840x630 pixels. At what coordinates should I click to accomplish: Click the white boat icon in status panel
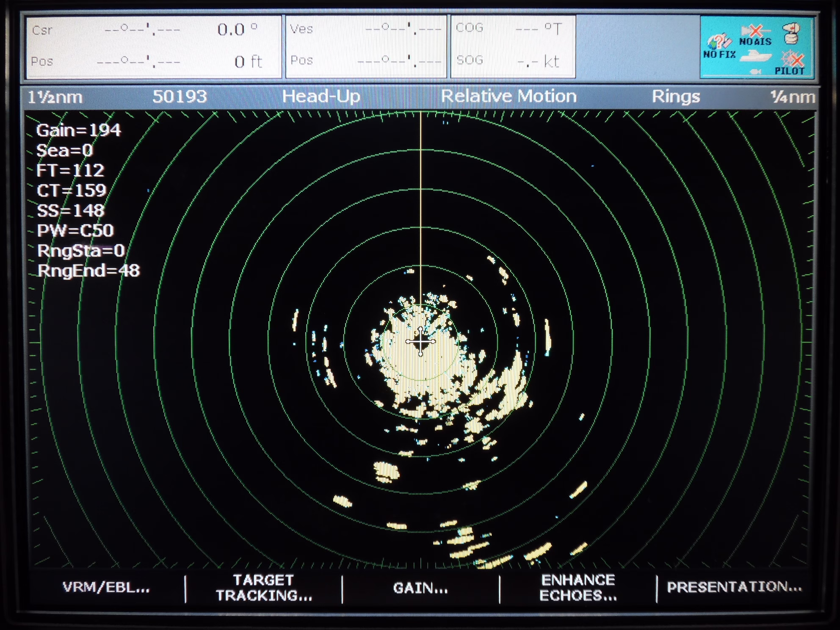[x=756, y=56]
